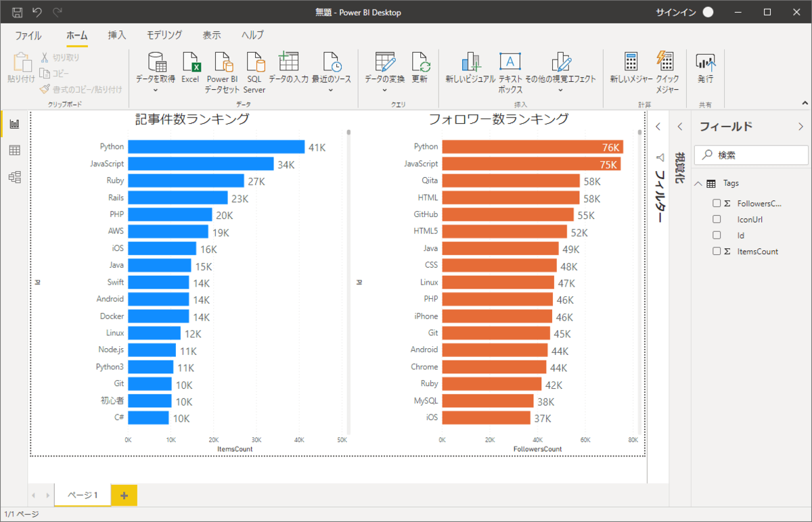Image resolution: width=812 pixels, height=522 pixels.
Task: Open the Model view icon
Action: click(14, 176)
